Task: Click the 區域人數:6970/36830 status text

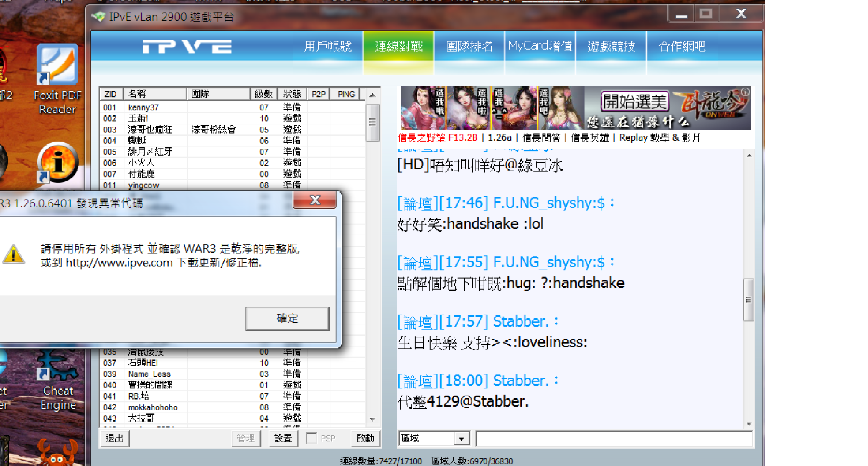Action: tap(472, 461)
